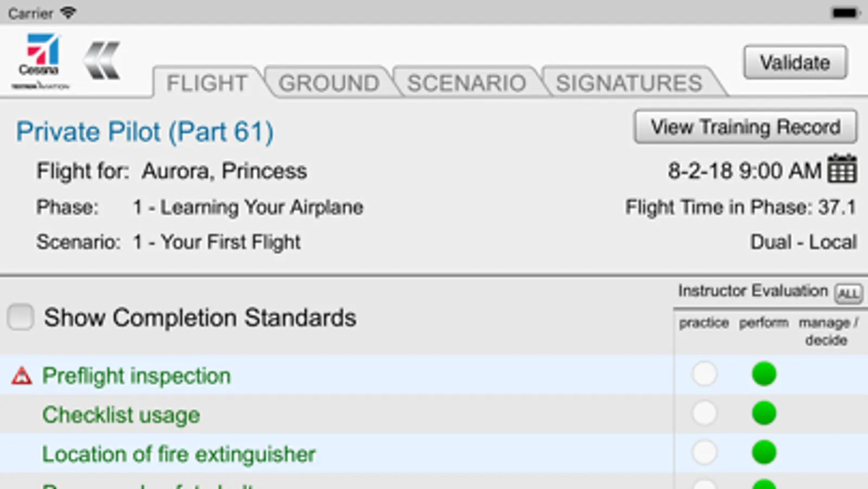Select perform for Preflight inspection
The height and width of the screenshot is (489, 868).
point(764,374)
